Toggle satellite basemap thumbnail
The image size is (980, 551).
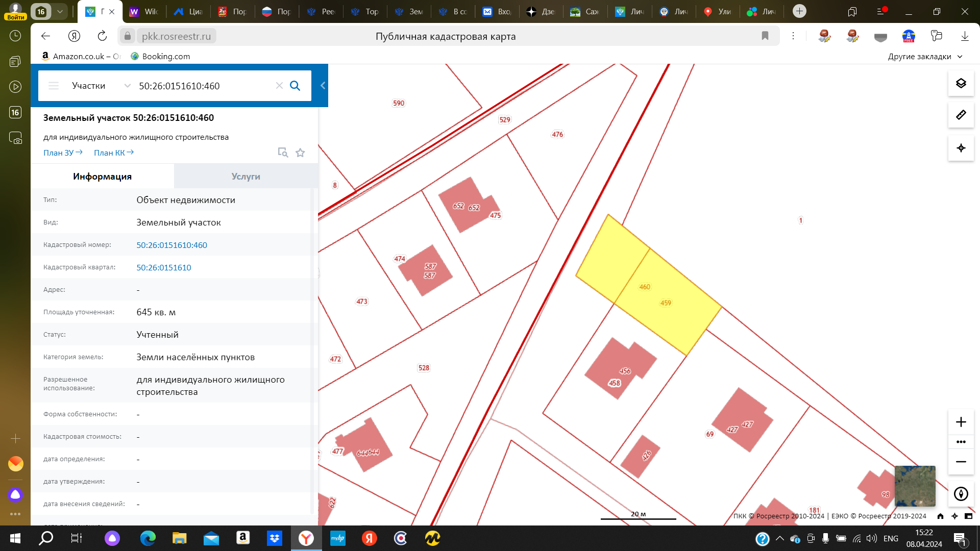(915, 486)
